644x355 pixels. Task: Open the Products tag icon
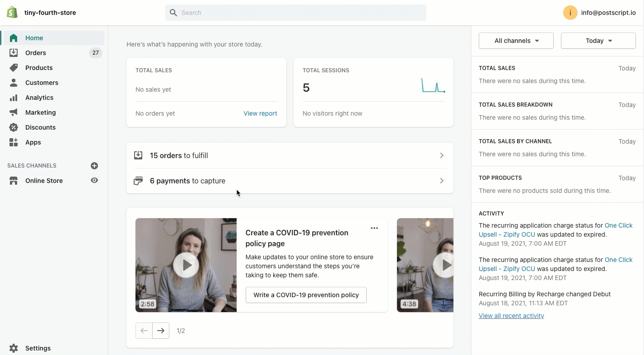pos(14,68)
